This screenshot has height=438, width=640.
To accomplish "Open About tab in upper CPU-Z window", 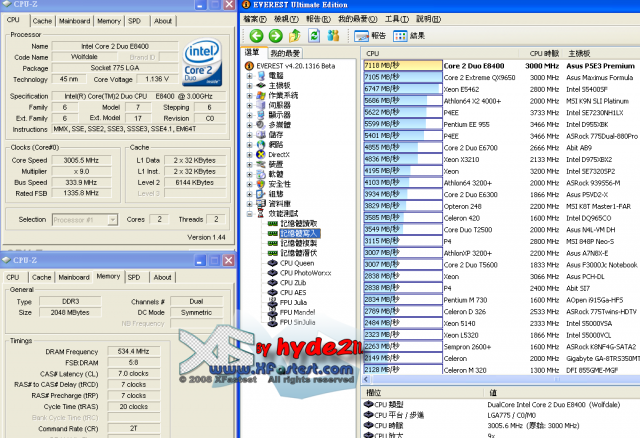I will pos(163,21).
